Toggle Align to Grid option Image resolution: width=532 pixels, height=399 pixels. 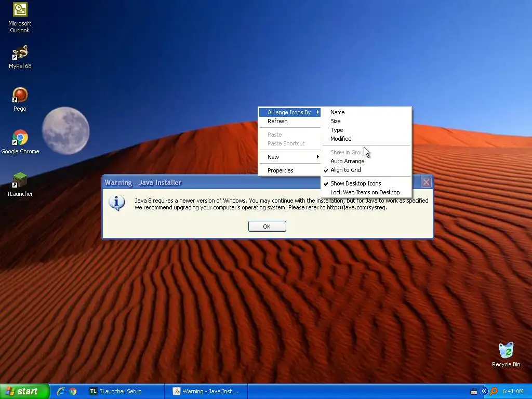click(x=366, y=170)
